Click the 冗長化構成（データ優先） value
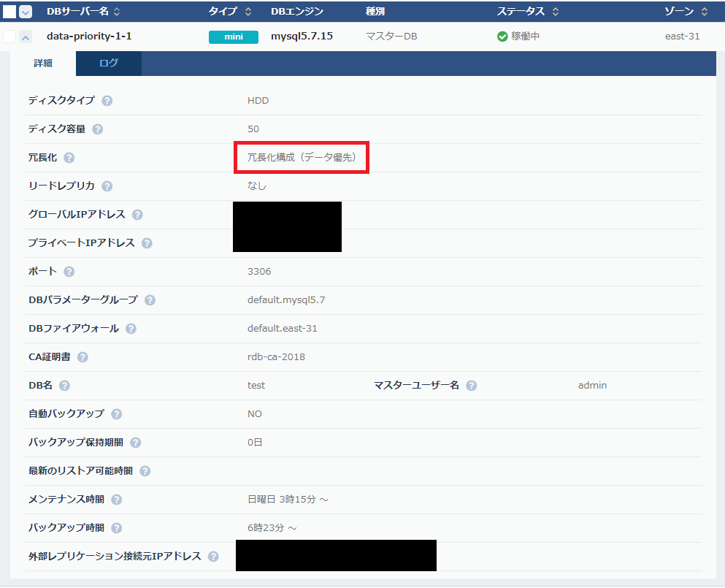The image size is (725, 588). 302,158
